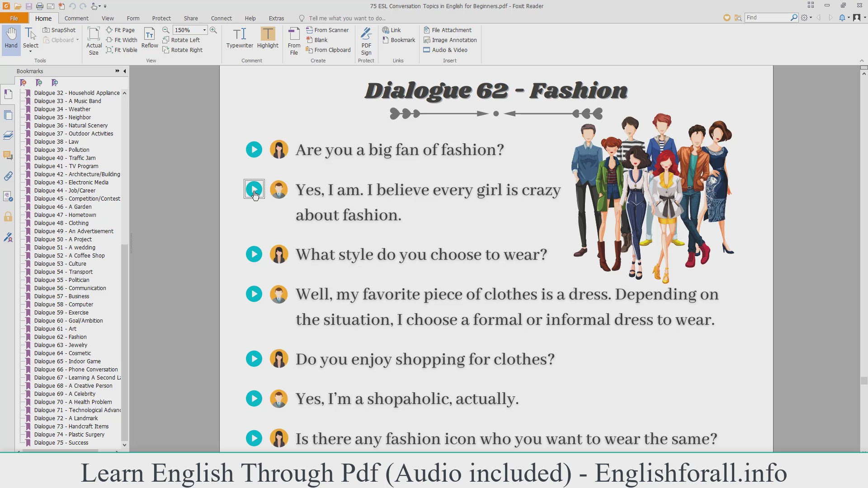The height and width of the screenshot is (488, 868).
Task: Expand the Select tool dropdown arrow
Action: click(x=31, y=52)
